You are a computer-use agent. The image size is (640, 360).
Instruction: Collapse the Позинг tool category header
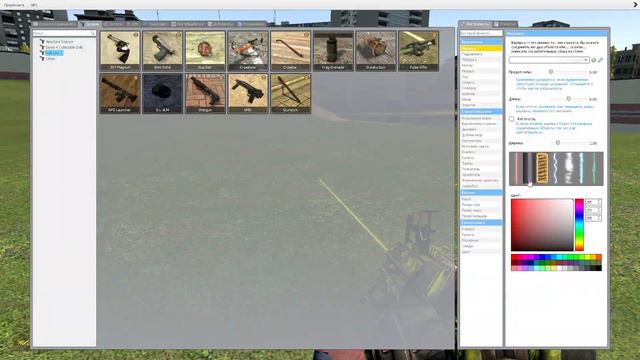tap(481, 192)
